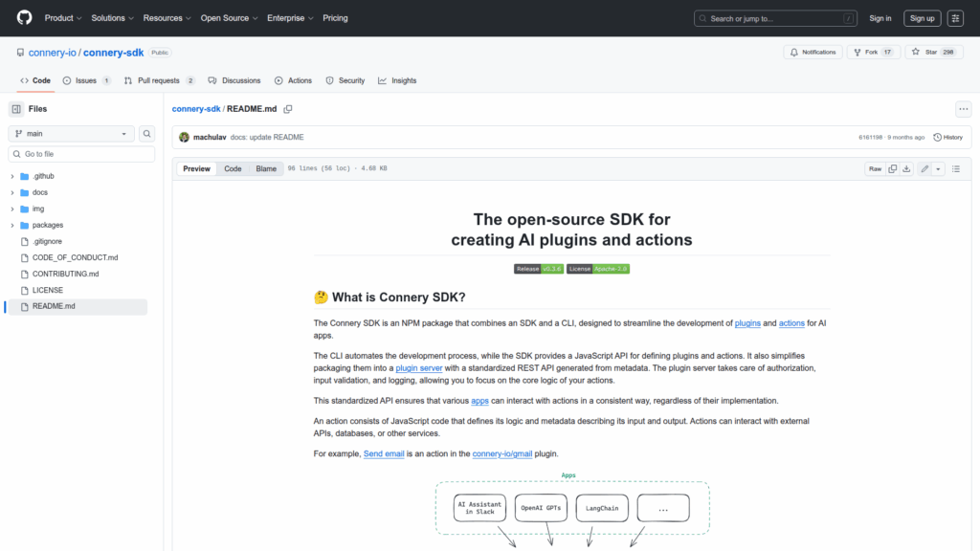
Task: Collapse the Files side panel icon
Action: tap(16, 109)
